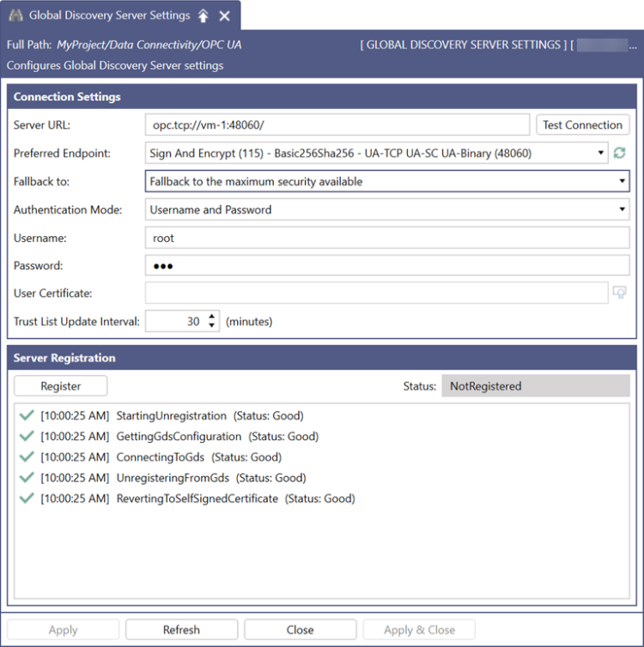This screenshot has height=647, width=644.
Task: Click the green check beside ConnectingToGds
Action: [26, 457]
